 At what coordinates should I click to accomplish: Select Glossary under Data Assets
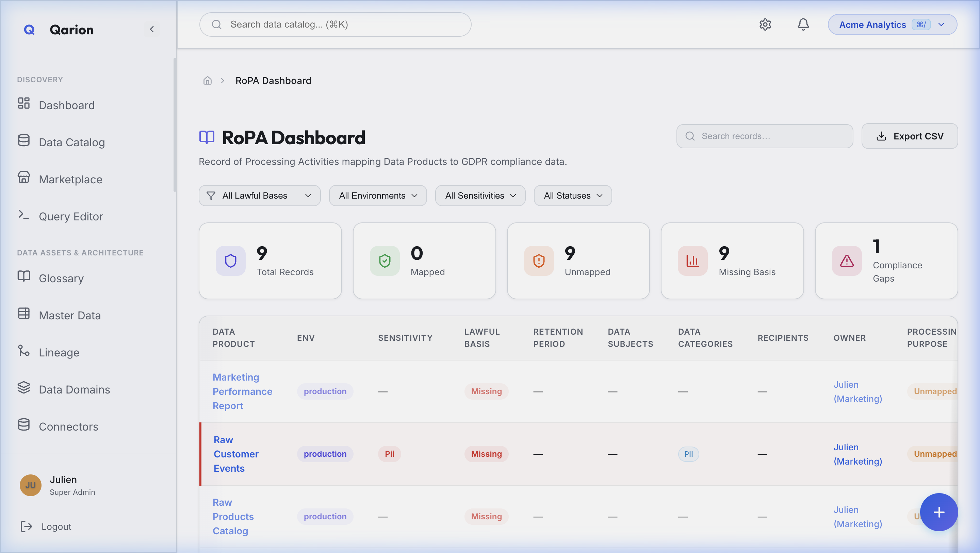pyautogui.click(x=61, y=278)
